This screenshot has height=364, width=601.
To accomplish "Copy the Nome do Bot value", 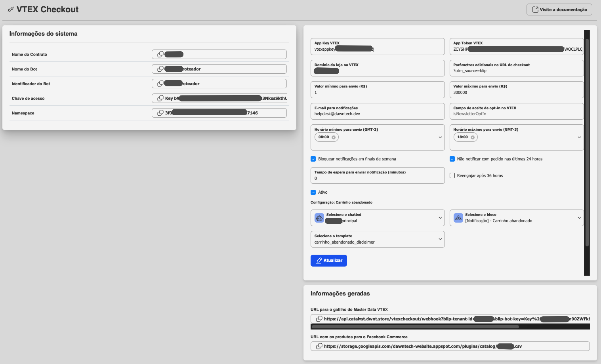I will (160, 69).
